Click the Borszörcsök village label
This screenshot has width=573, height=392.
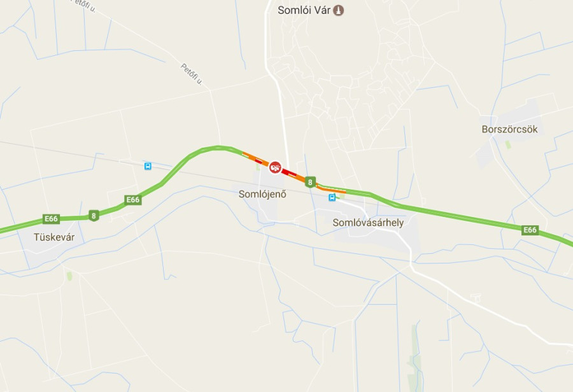(509, 129)
